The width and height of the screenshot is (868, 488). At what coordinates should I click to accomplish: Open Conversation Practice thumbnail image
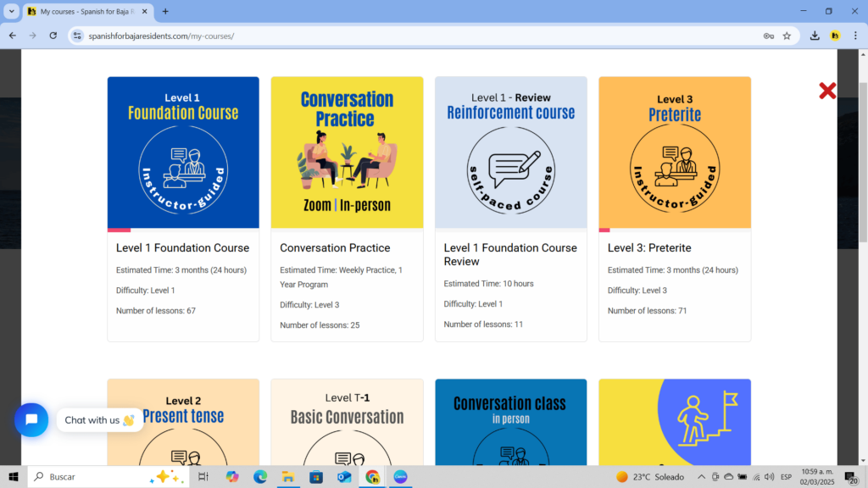[x=347, y=152]
